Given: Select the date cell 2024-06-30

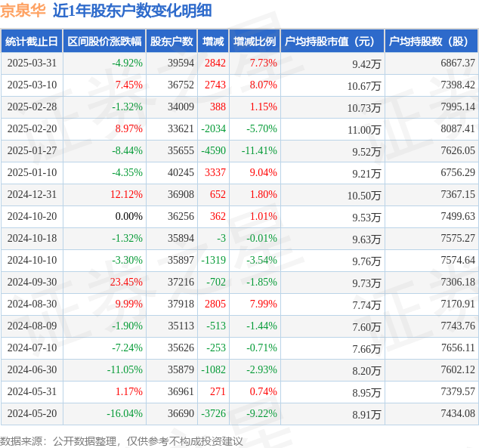Looking at the screenshot, I should [x=32, y=369].
